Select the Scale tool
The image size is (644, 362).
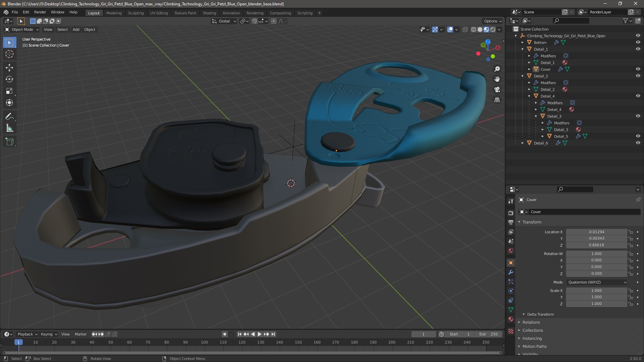[x=9, y=91]
